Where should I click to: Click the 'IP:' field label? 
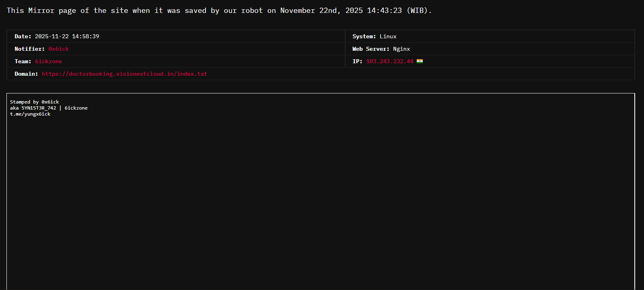click(357, 61)
